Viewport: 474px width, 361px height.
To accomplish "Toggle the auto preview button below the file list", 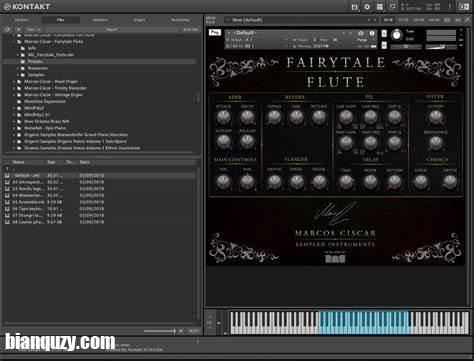I will coord(193,331).
